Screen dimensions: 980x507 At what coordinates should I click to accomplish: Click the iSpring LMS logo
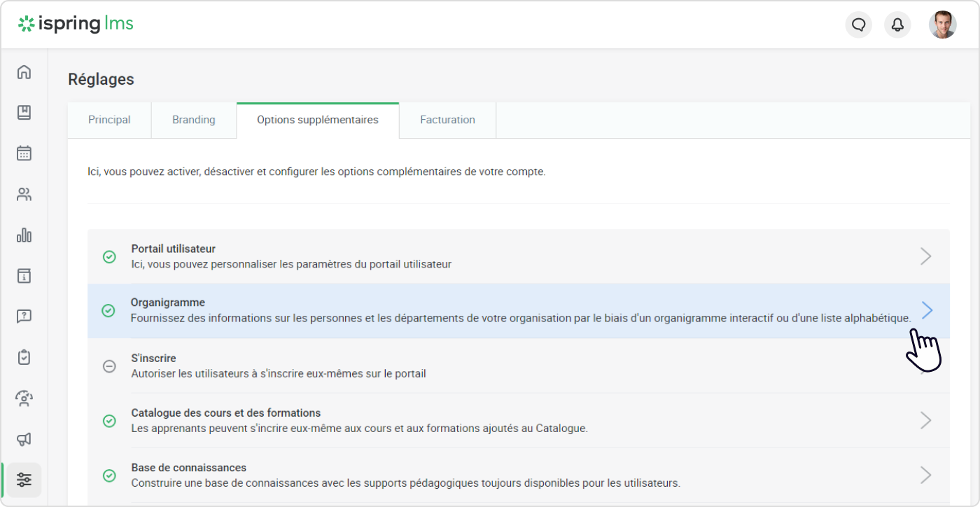tap(76, 23)
